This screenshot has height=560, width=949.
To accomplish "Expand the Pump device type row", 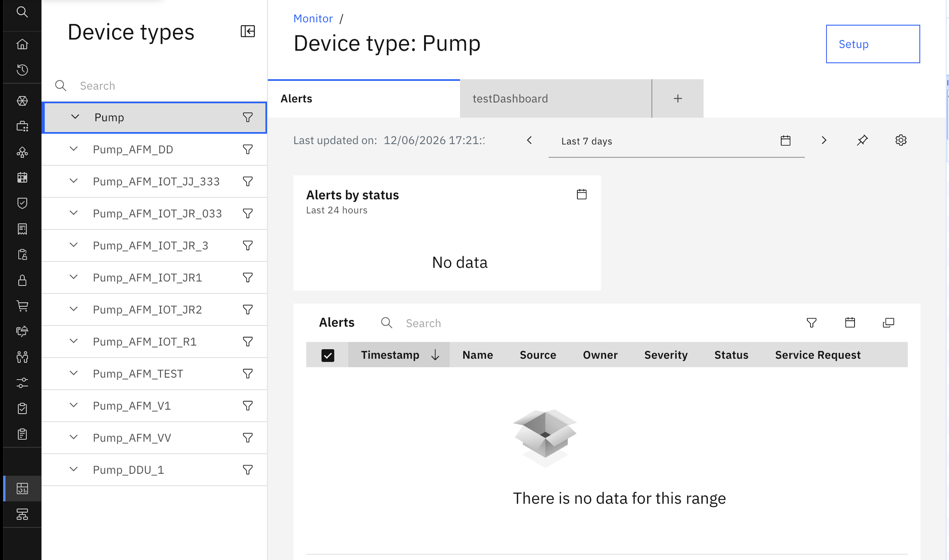I will [75, 117].
